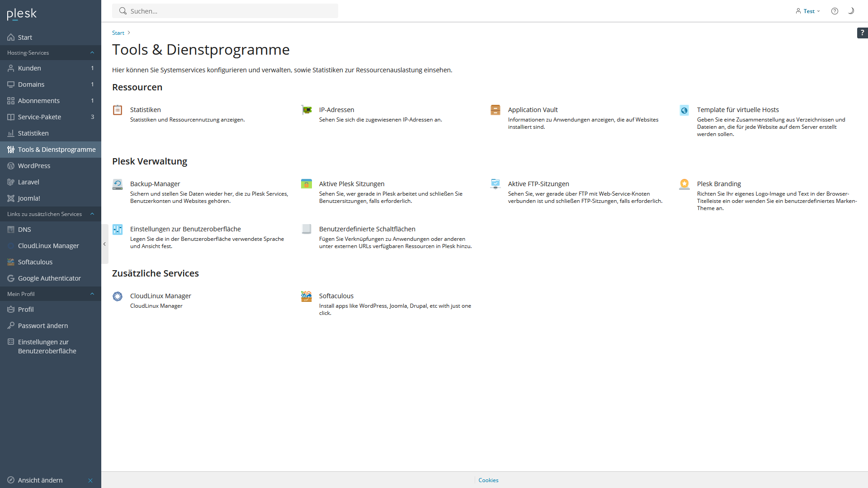Dismiss the Ansicht ändern notice with the X
Screen dimensions: 868x488
(x=90, y=480)
